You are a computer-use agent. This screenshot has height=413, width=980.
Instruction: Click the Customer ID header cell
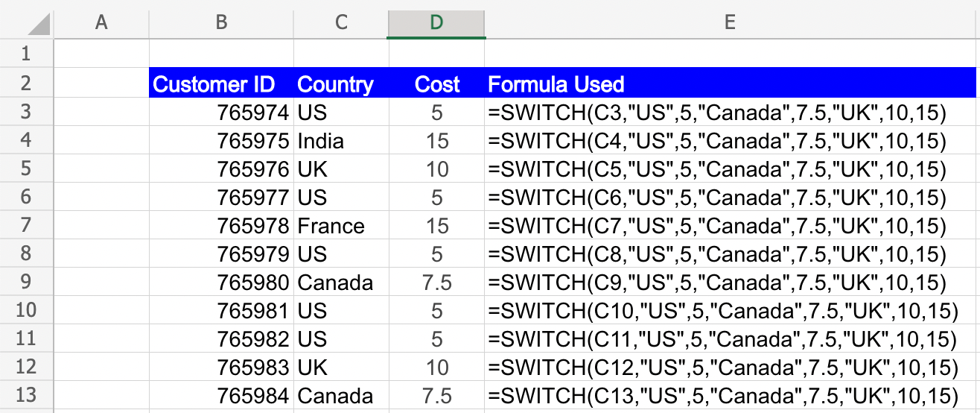point(221,83)
